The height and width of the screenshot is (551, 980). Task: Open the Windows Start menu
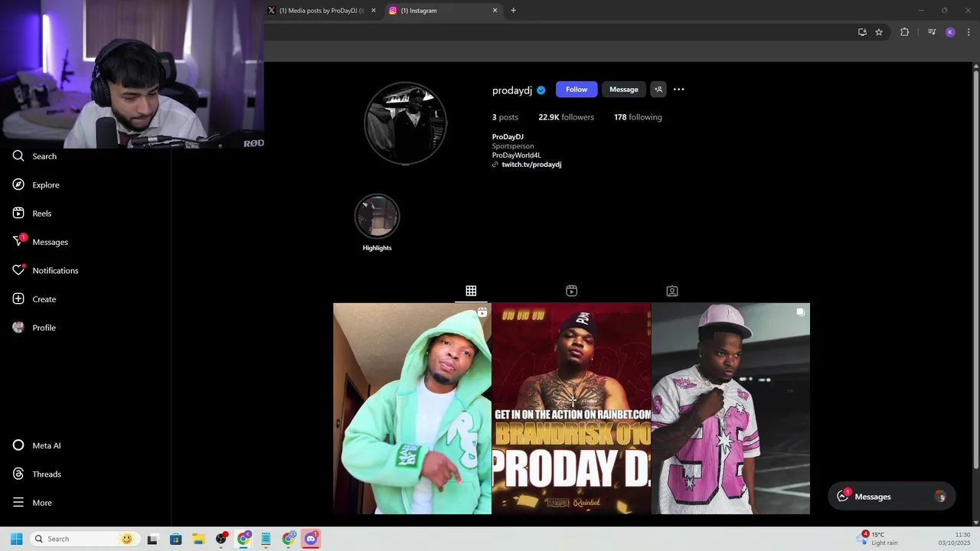[16, 539]
